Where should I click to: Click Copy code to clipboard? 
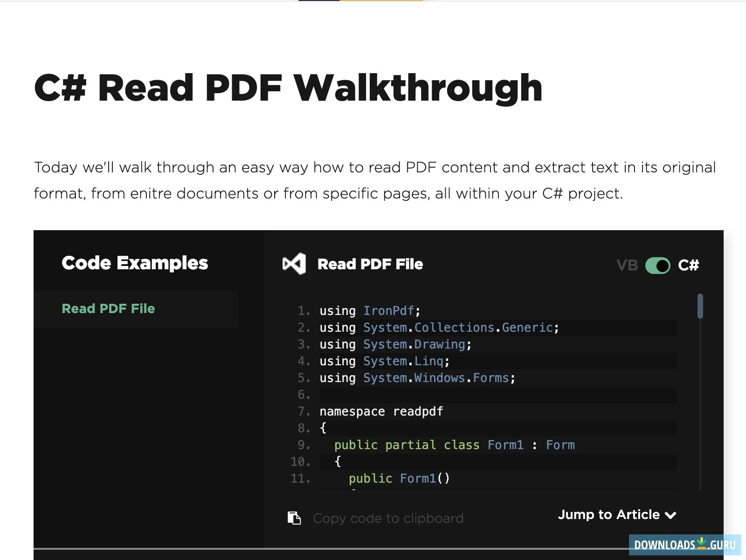tap(388, 518)
